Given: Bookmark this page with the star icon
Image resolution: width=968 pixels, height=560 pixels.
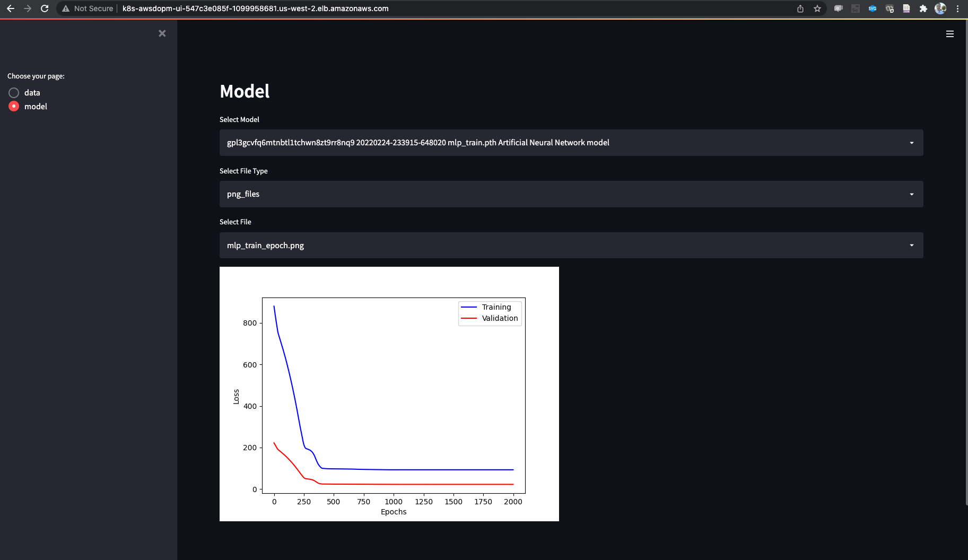Looking at the screenshot, I should (x=817, y=8).
